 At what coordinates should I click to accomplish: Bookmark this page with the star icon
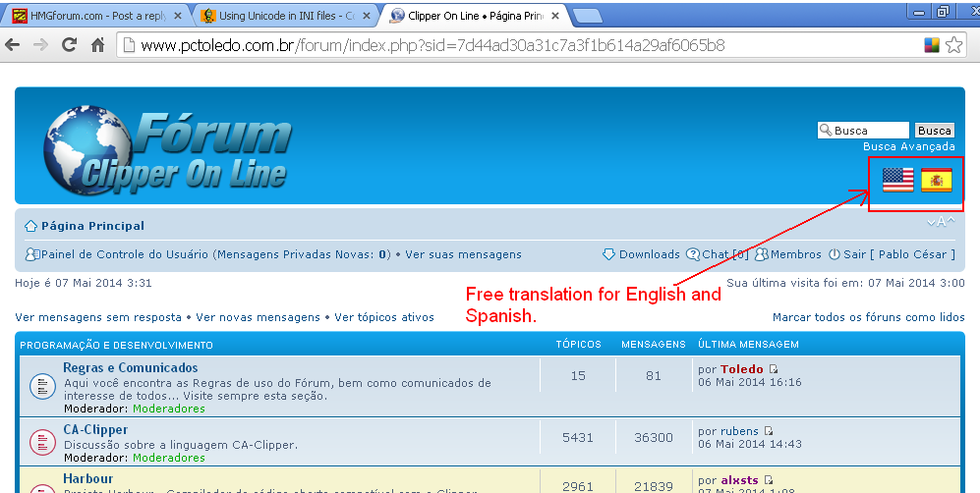(953, 45)
